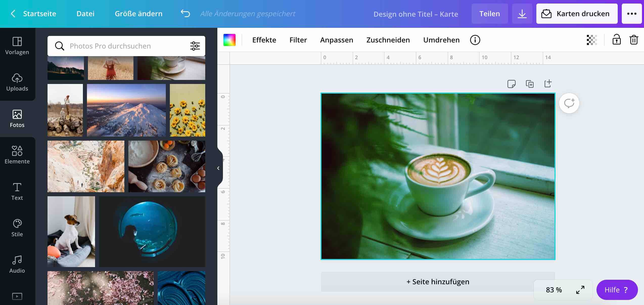Viewport: 644px width, 305px height.
Task: Click the Karten drucken button
Action: tap(577, 14)
